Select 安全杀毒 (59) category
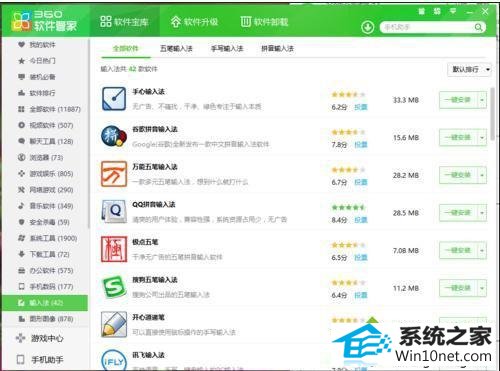 [x=45, y=222]
